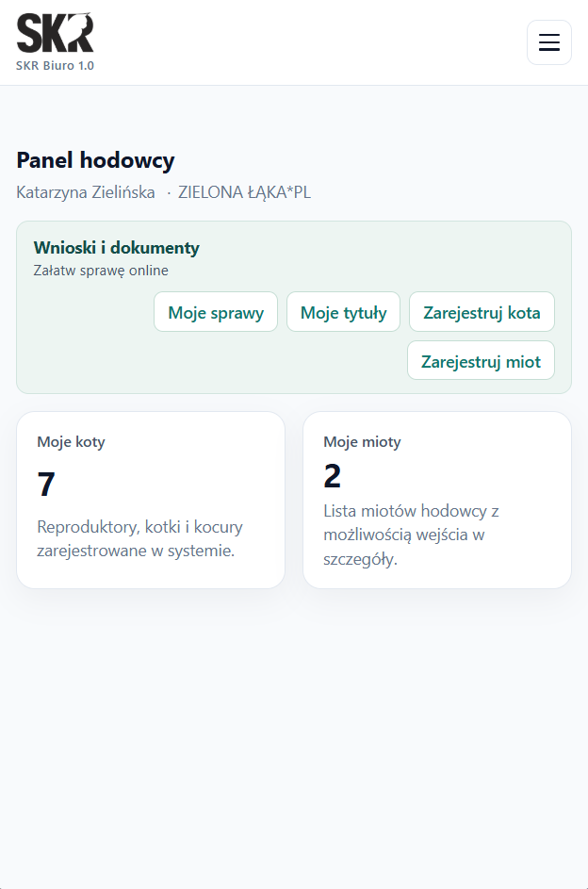
Task: Select breeder name Katarzyna Zielińska
Action: (86, 192)
